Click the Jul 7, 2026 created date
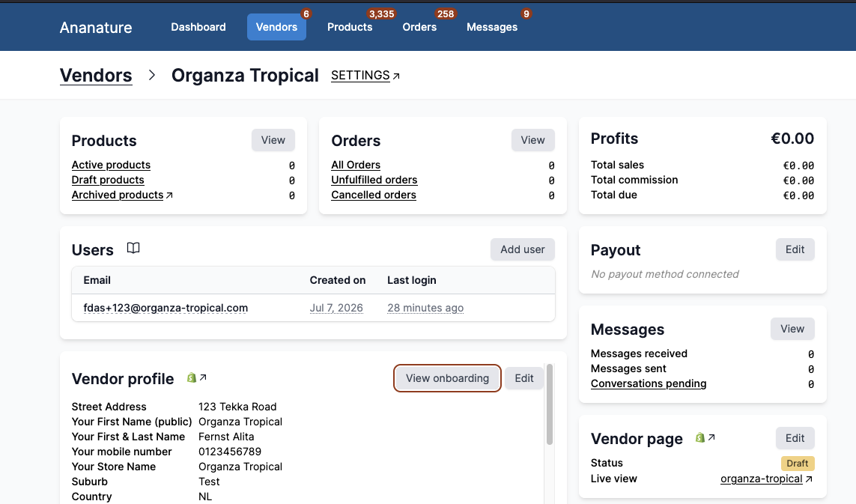 pyautogui.click(x=336, y=308)
